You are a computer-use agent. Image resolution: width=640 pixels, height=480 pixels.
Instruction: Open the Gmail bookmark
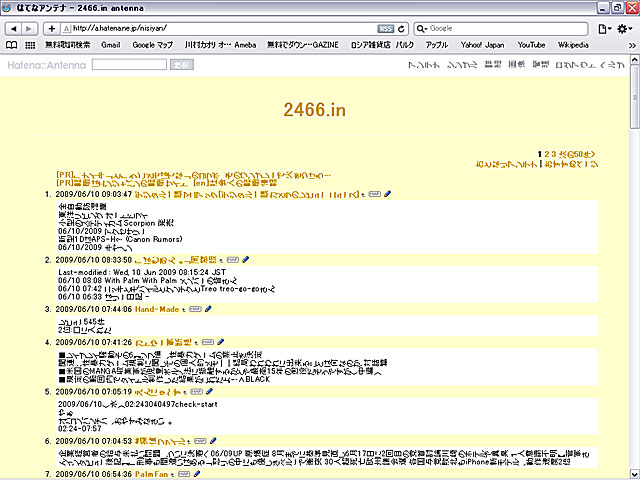pos(110,45)
